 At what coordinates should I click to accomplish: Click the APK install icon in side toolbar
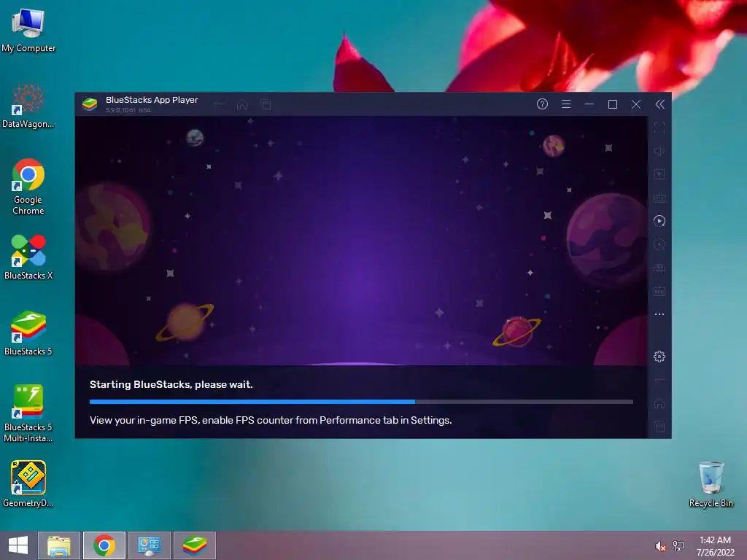point(659,291)
